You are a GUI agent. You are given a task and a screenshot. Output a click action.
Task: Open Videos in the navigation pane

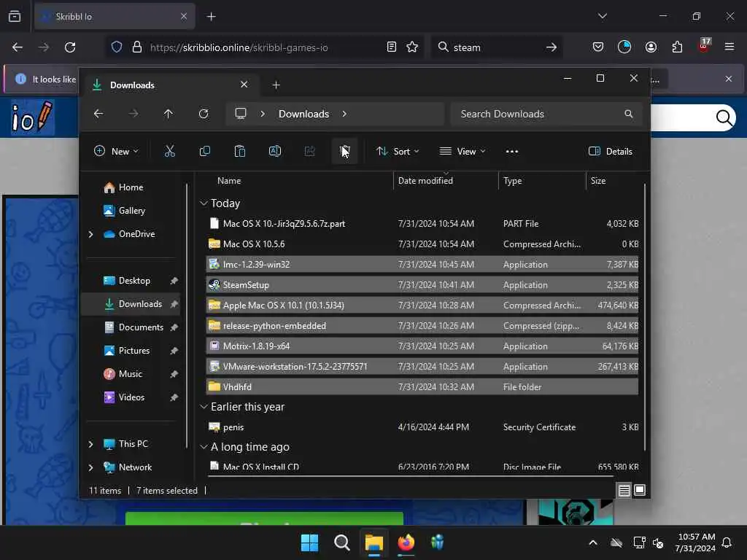[124, 397]
